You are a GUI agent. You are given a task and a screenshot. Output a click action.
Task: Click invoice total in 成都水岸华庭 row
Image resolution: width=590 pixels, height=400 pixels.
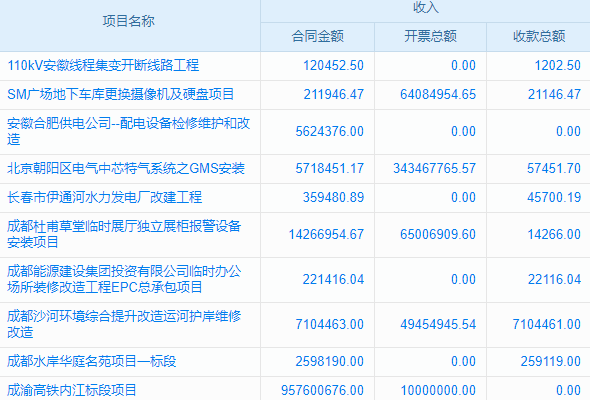click(x=464, y=361)
